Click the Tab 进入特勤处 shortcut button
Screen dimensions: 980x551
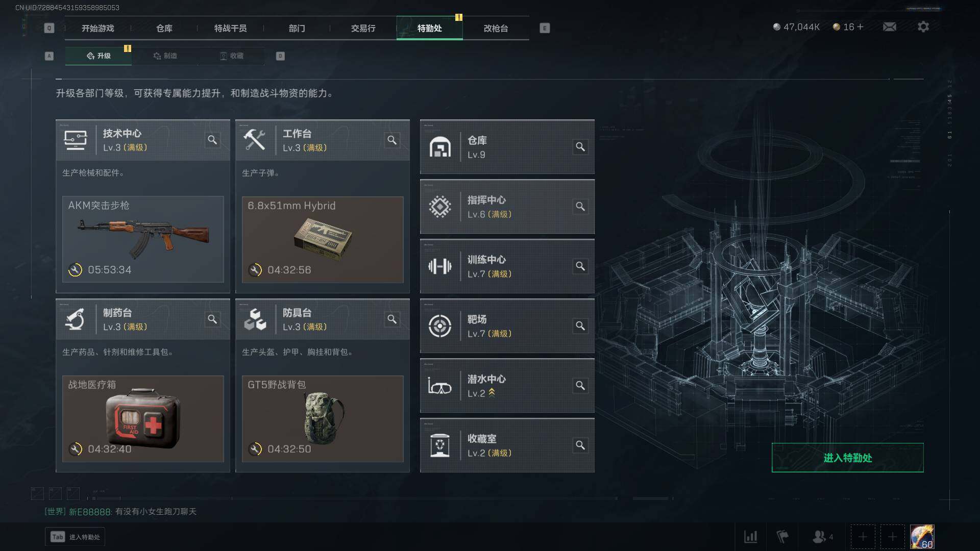click(75, 537)
